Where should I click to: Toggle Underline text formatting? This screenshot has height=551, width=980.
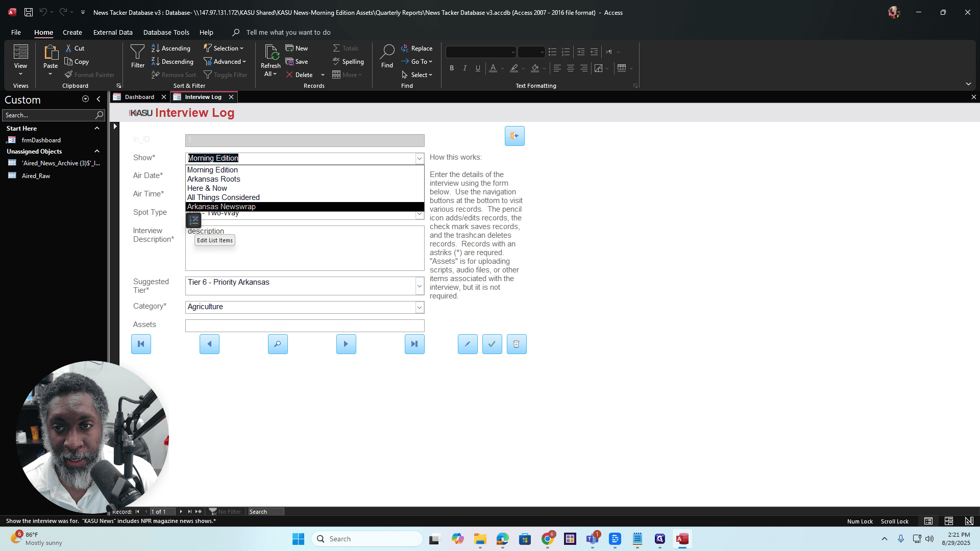pyautogui.click(x=478, y=68)
